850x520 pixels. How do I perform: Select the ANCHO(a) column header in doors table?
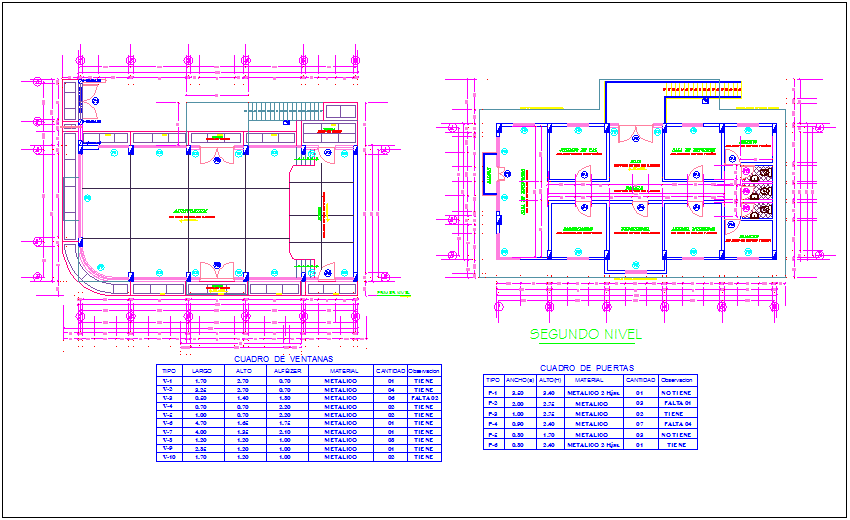click(519, 380)
